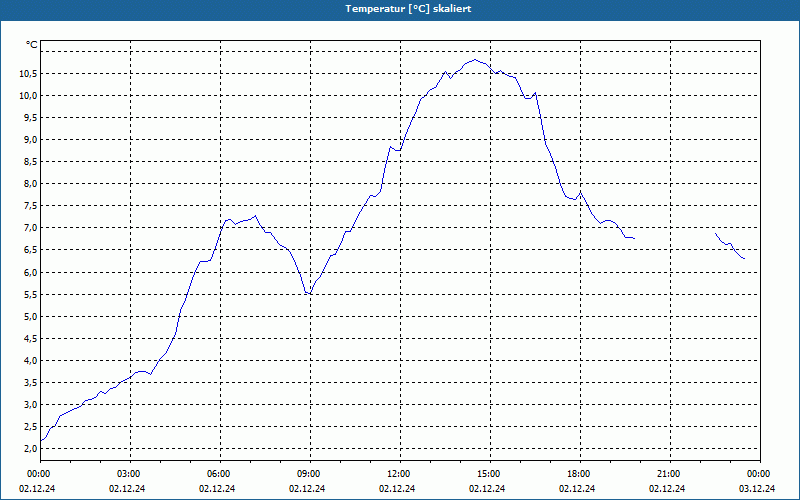Select the '3,0' y-axis value
Screen dimensions: 800x500
[30, 404]
